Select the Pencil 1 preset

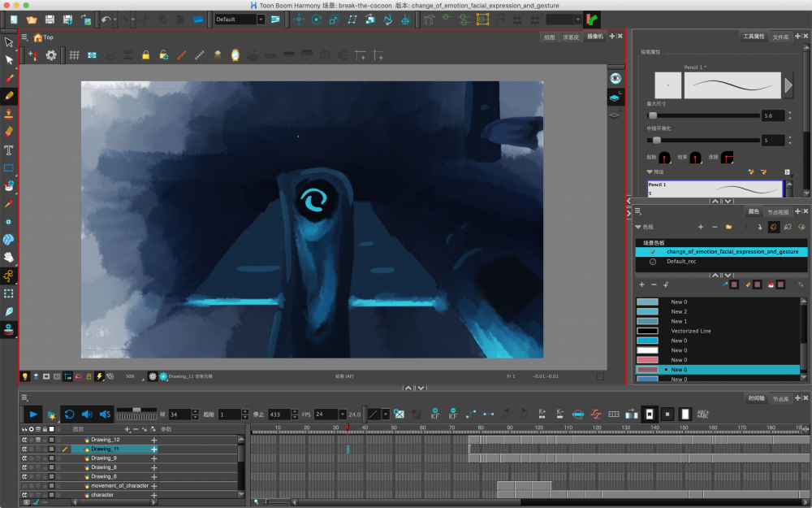click(x=715, y=189)
